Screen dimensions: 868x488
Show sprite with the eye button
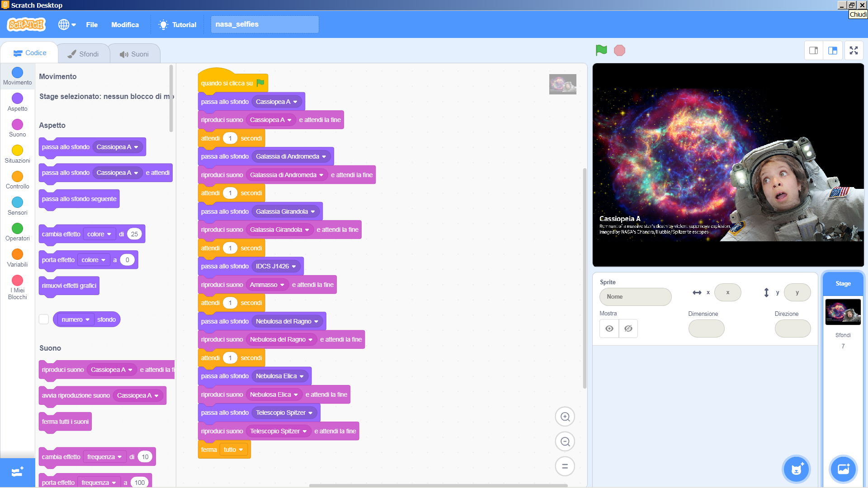tap(609, 328)
